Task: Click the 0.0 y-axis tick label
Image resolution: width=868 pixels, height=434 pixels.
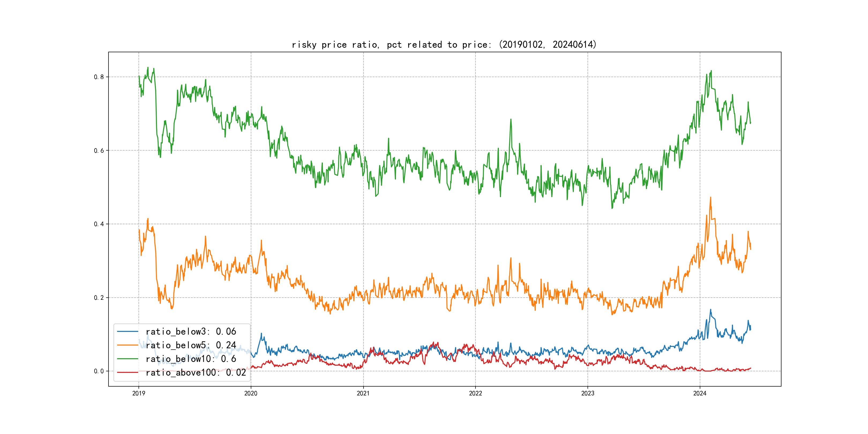Action: tap(99, 371)
